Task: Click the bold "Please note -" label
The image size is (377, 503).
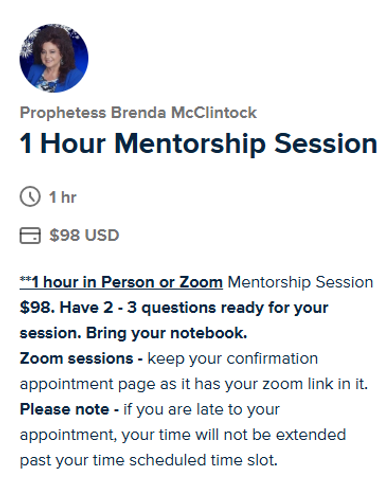Action: (x=69, y=409)
